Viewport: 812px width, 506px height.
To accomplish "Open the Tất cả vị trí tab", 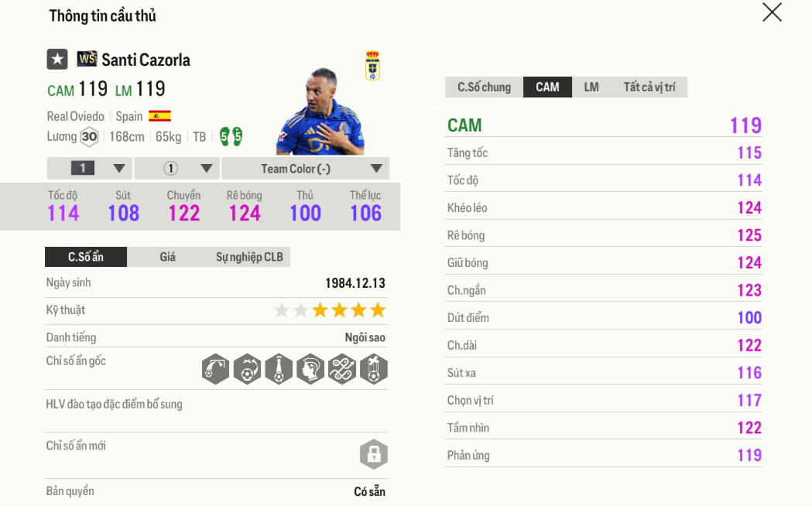I will click(x=648, y=87).
